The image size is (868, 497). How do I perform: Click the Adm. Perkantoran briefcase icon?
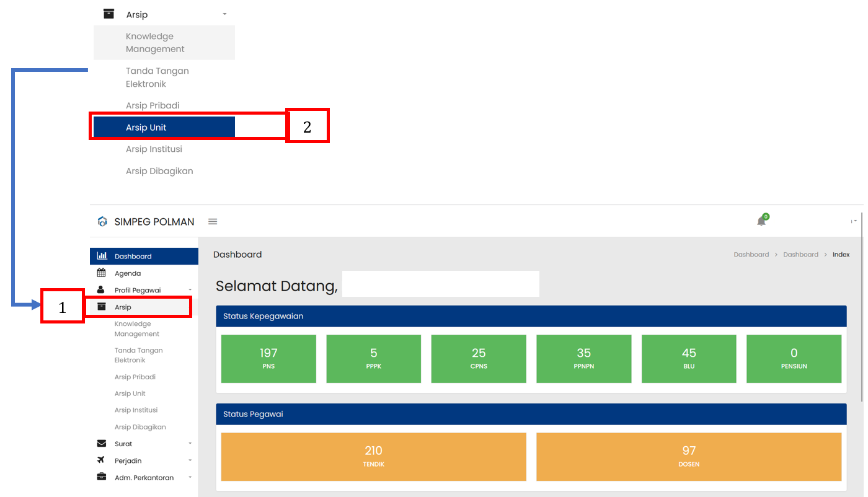[x=102, y=477]
